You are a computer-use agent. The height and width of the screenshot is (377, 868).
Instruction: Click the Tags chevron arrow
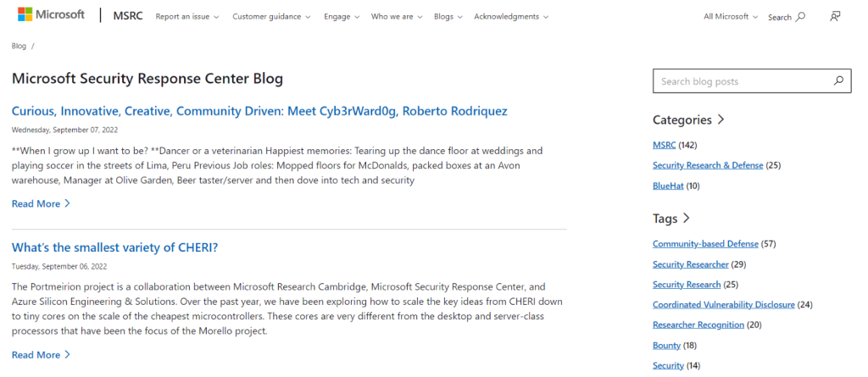coord(687,219)
